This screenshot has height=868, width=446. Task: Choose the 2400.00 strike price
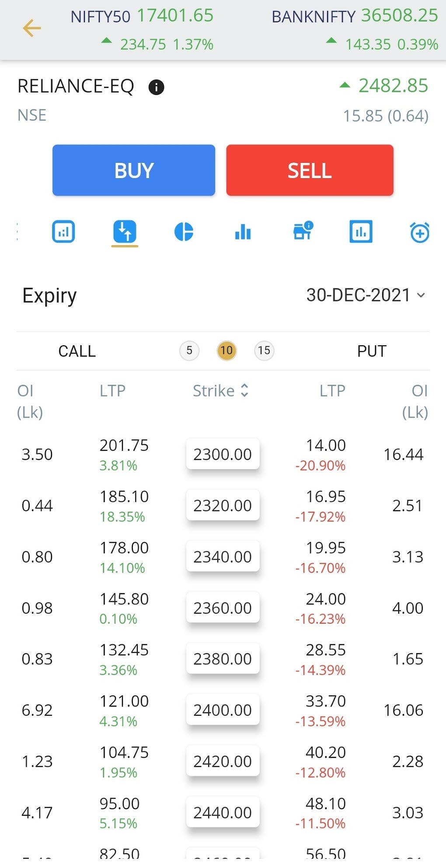pyautogui.click(x=223, y=710)
